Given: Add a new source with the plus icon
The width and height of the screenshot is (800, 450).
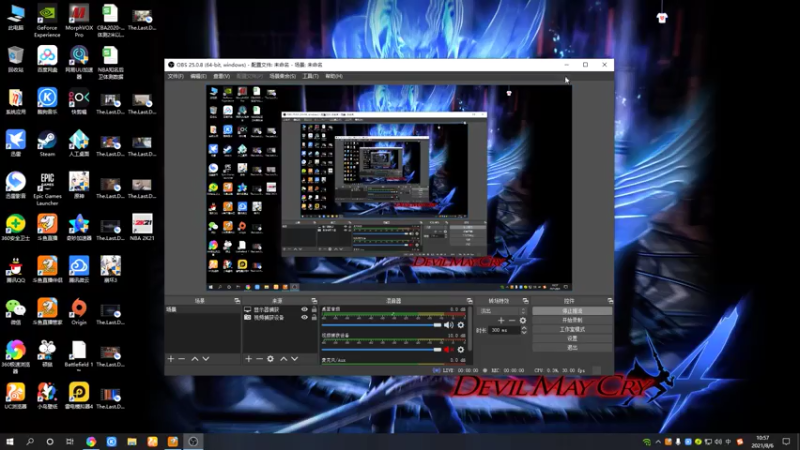Looking at the screenshot, I should [x=248, y=359].
